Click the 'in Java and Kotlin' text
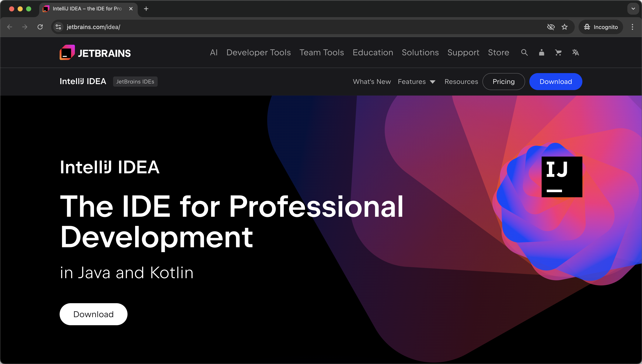The height and width of the screenshot is (364, 642). 127,272
